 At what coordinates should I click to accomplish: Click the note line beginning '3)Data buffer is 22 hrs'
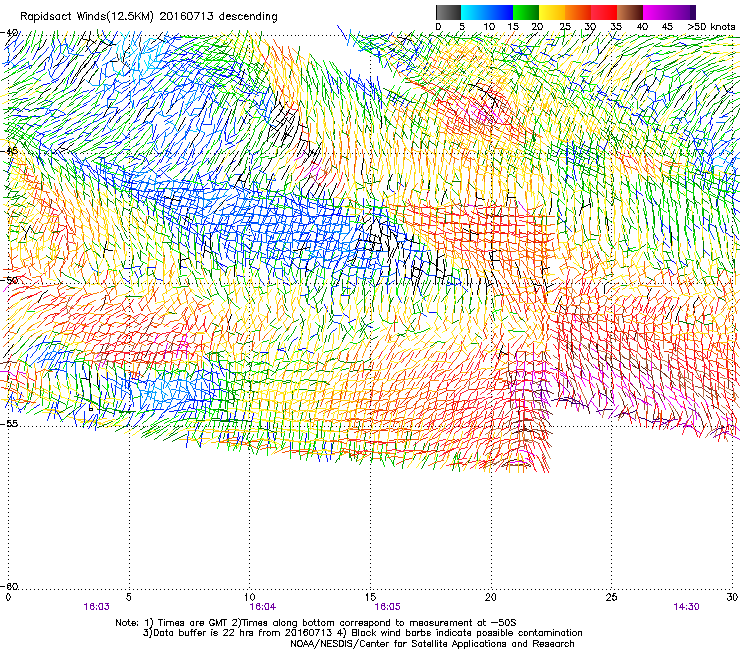(x=362, y=633)
